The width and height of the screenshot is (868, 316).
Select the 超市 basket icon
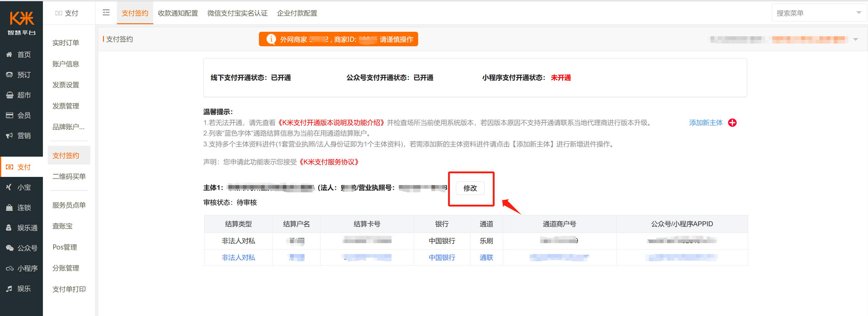tap(9, 95)
